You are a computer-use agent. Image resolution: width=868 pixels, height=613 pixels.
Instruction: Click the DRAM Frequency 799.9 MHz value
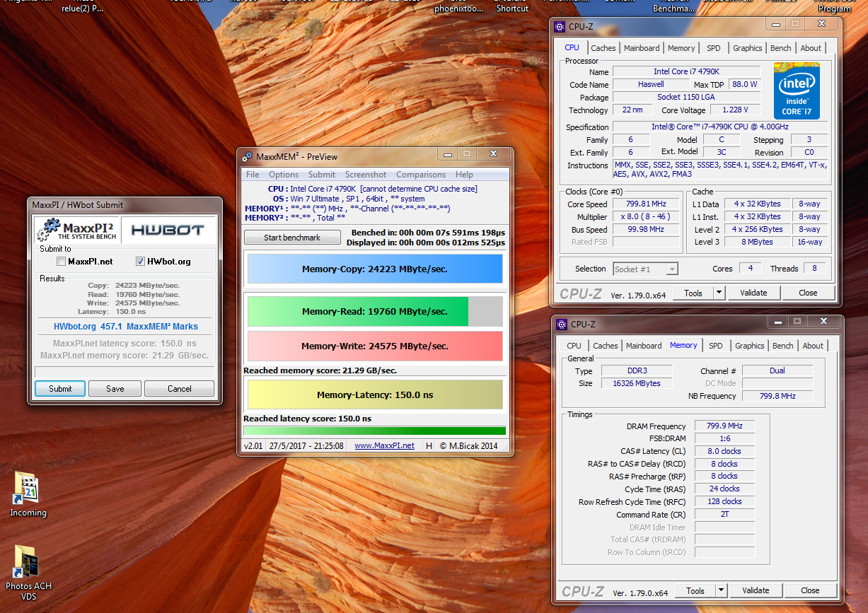coord(725,426)
